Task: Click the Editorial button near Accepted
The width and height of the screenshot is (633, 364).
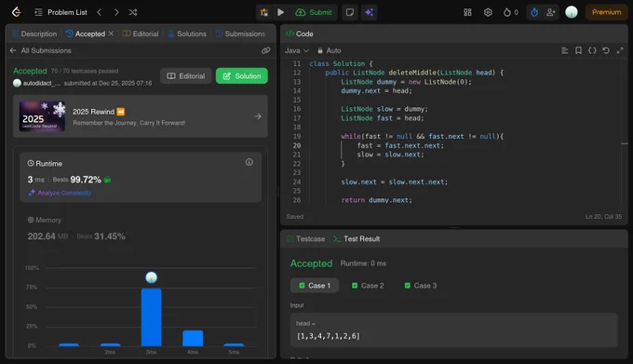Action: pos(185,75)
